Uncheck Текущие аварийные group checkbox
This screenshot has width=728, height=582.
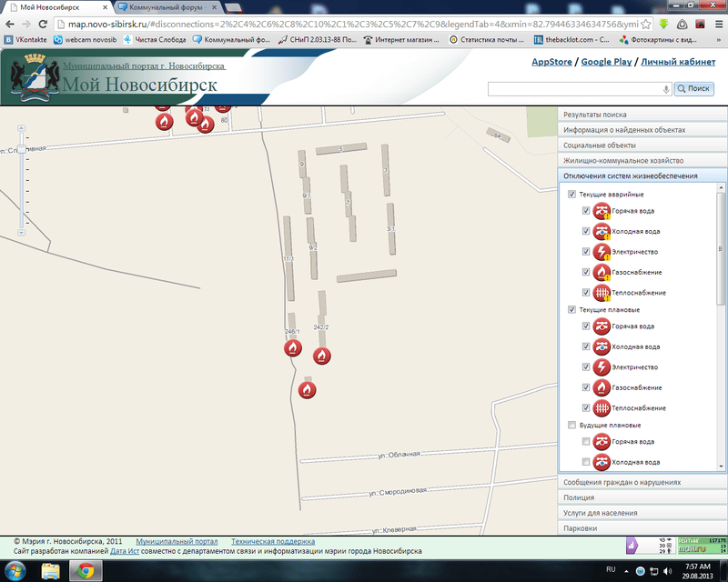[x=571, y=194]
